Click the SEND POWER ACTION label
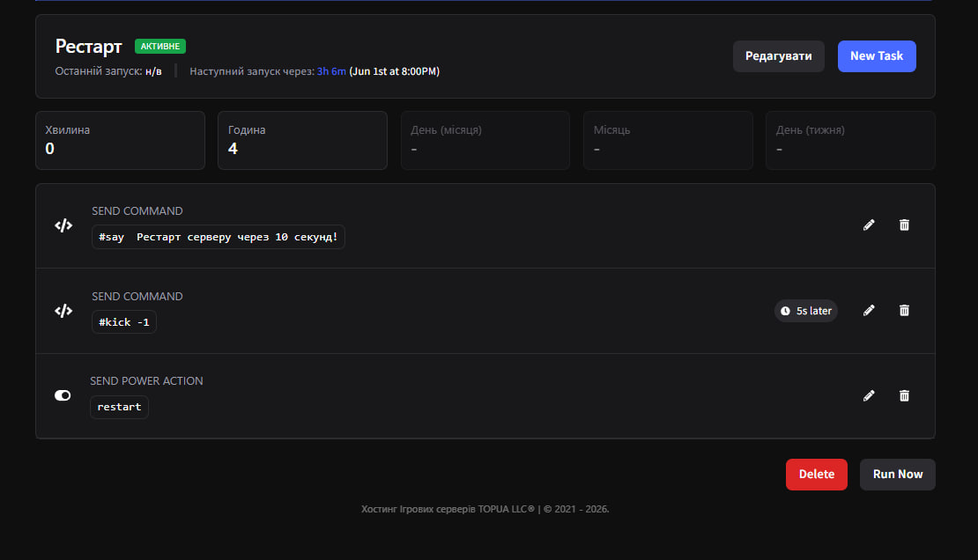Viewport: 978px width, 560px height. pyautogui.click(x=146, y=381)
